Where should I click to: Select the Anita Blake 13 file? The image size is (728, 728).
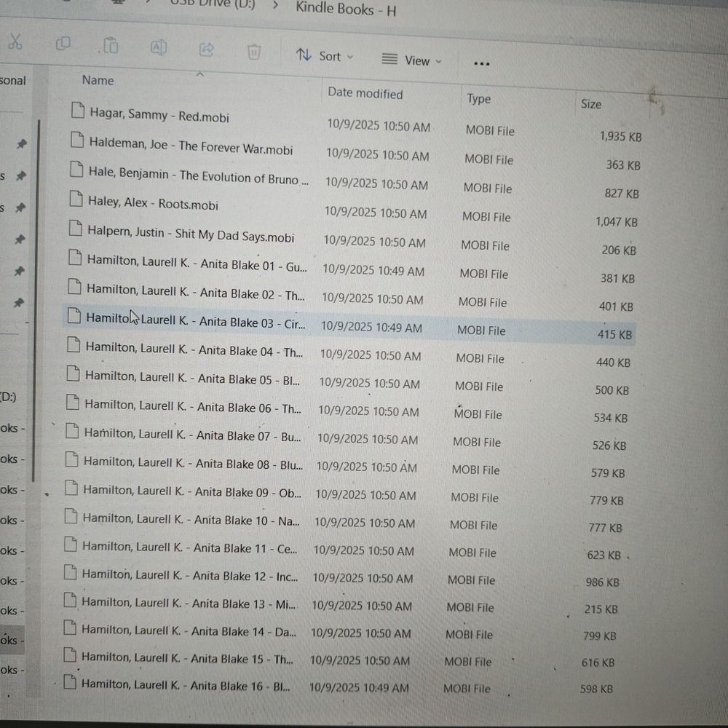(189, 603)
